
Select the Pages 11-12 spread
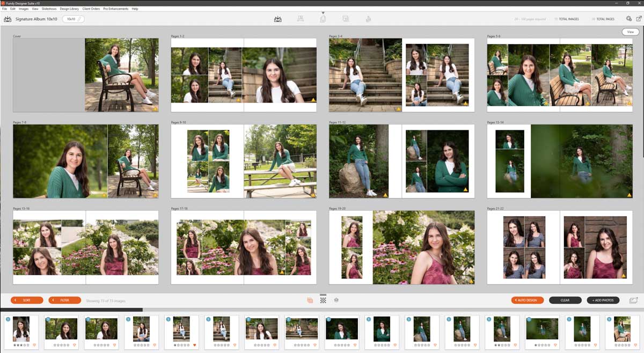tap(402, 161)
